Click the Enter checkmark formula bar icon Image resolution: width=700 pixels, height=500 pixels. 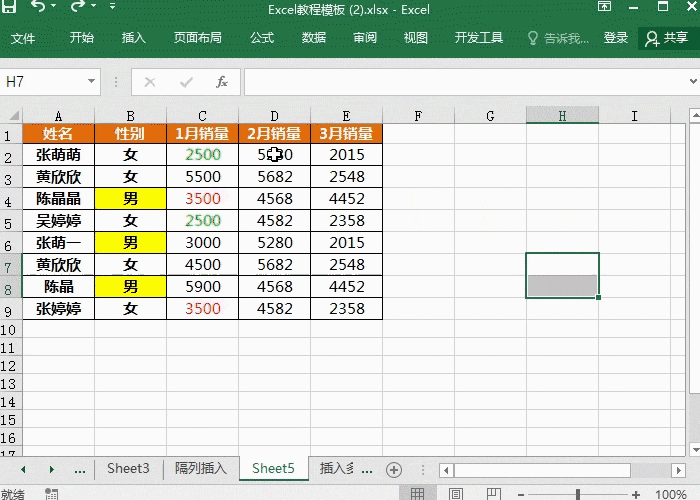click(186, 82)
